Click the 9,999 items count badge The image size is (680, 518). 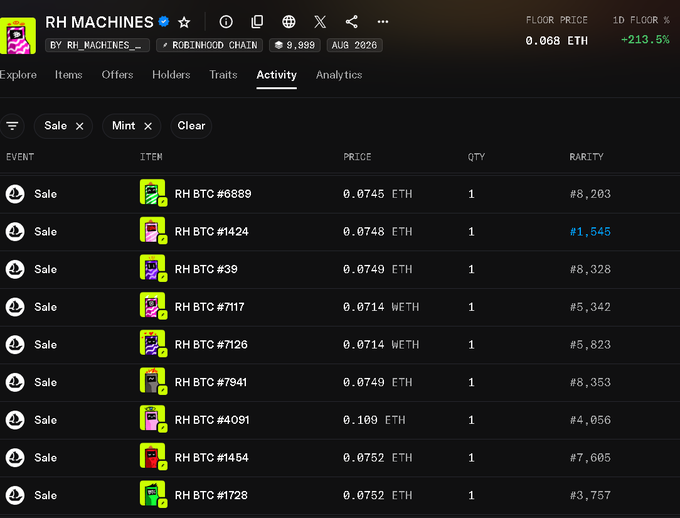tap(295, 45)
